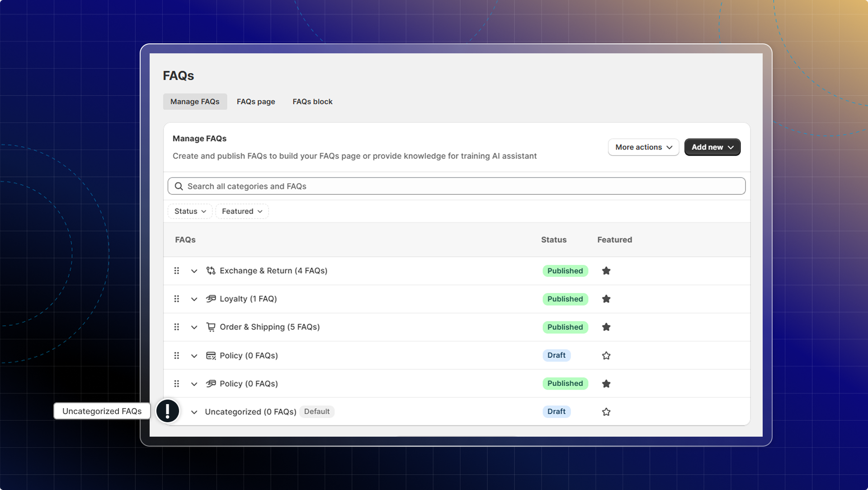Open the Status filter dropdown
868x490 pixels.
click(x=190, y=212)
